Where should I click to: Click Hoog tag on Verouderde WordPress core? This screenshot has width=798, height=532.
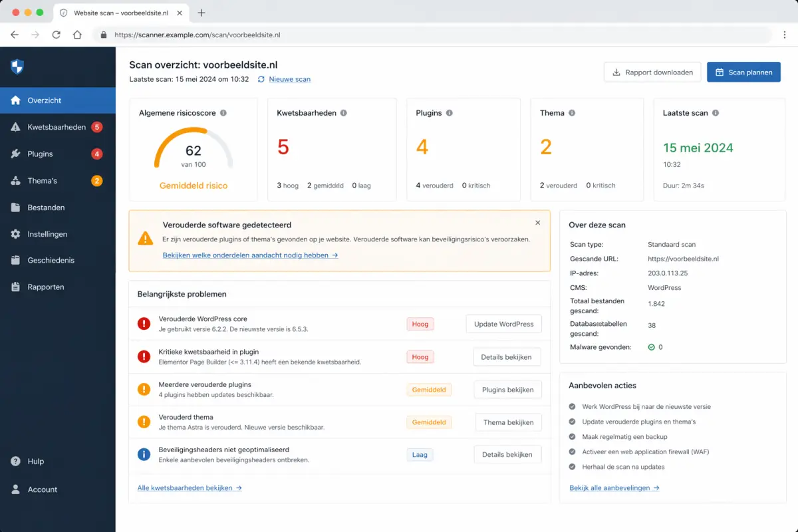420,324
